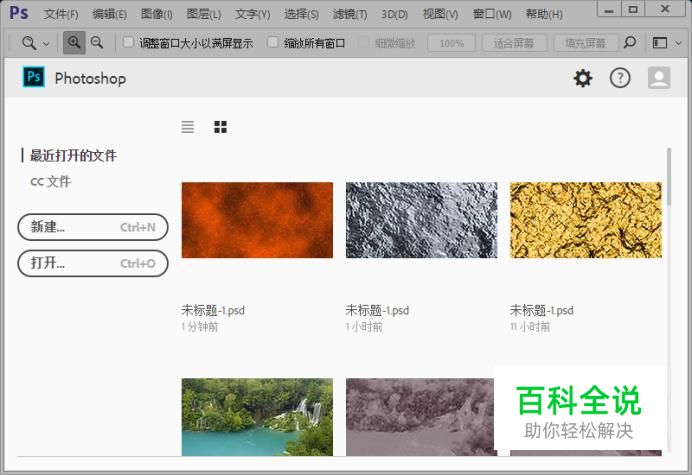The width and height of the screenshot is (692, 475).
Task: Click the Photoshop Ps logo in start header
Action: pos(34,77)
